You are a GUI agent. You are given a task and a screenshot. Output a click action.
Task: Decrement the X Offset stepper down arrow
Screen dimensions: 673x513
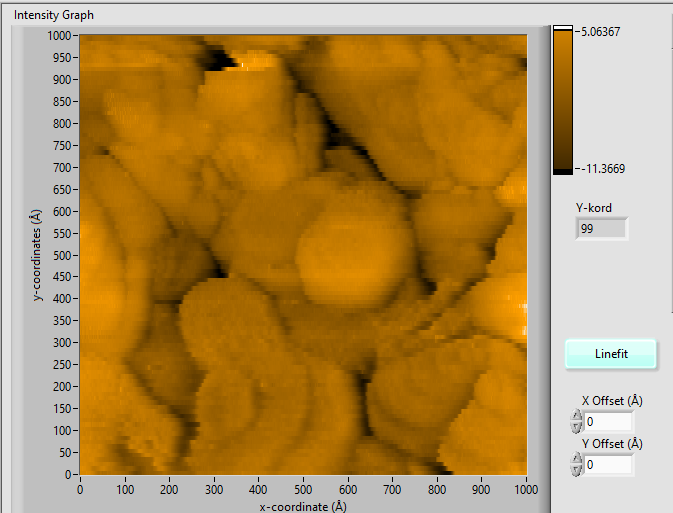[577, 427]
